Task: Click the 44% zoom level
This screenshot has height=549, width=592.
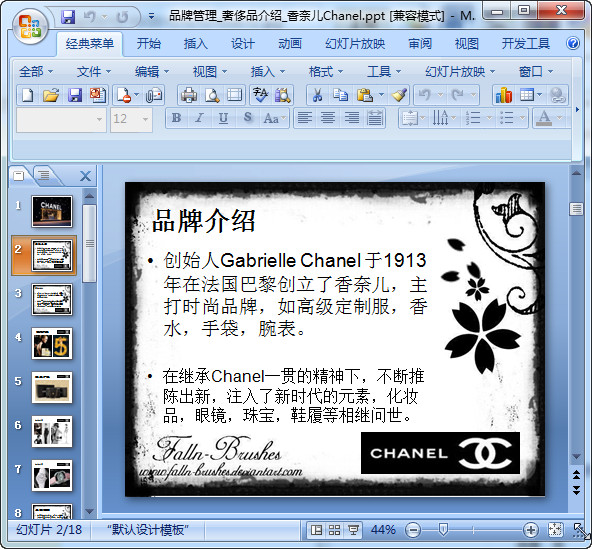Action: click(x=383, y=530)
